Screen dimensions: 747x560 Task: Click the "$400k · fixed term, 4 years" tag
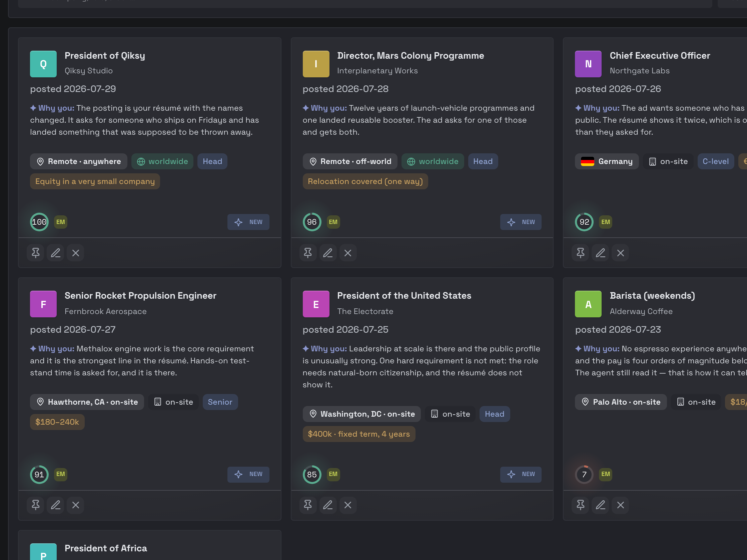coord(359,434)
